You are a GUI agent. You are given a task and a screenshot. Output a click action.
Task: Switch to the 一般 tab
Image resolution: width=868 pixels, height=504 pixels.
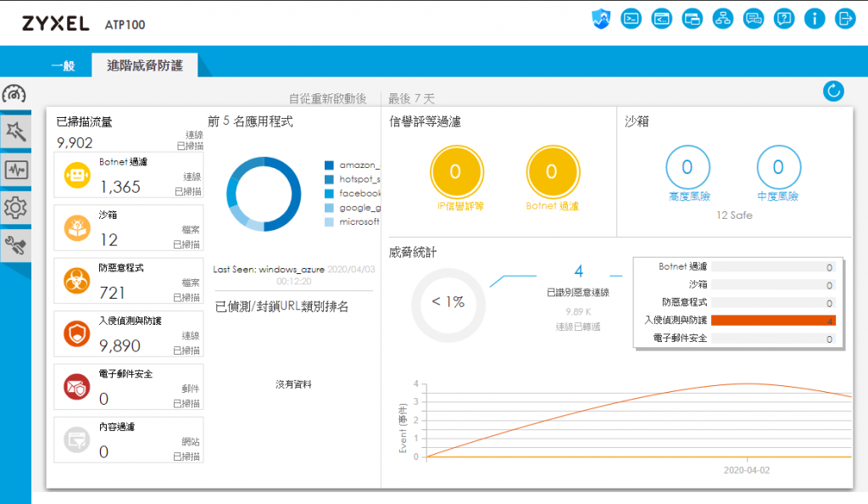point(63,66)
